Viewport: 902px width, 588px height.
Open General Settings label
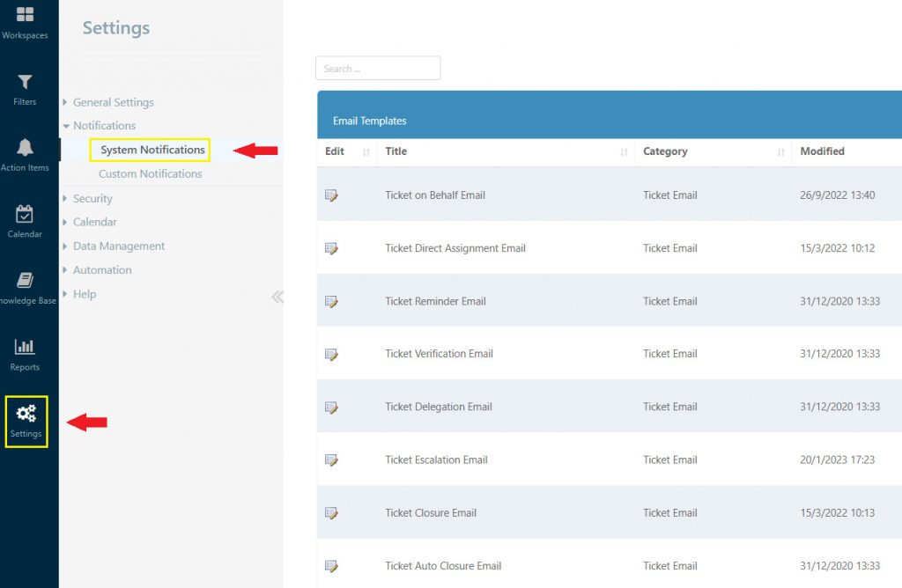(114, 102)
